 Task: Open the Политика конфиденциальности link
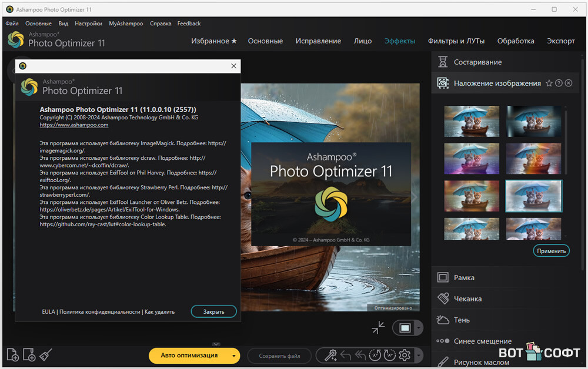(x=100, y=311)
